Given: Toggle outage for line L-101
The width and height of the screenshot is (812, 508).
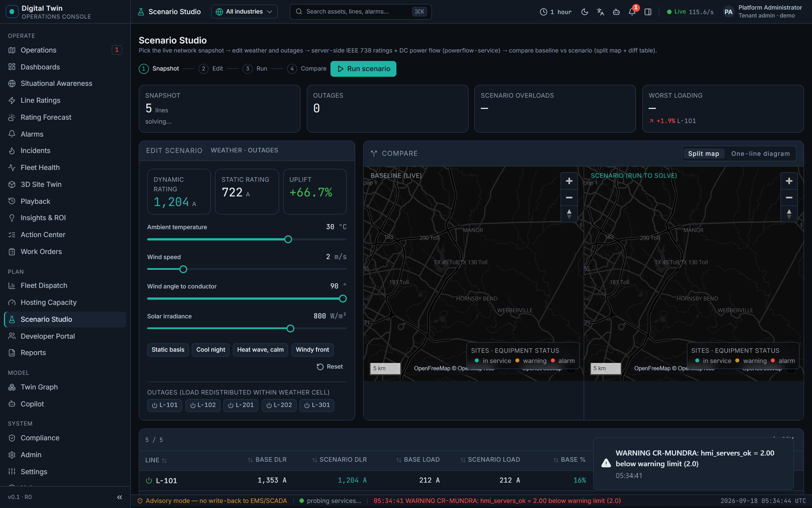Looking at the screenshot, I should tap(164, 405).
